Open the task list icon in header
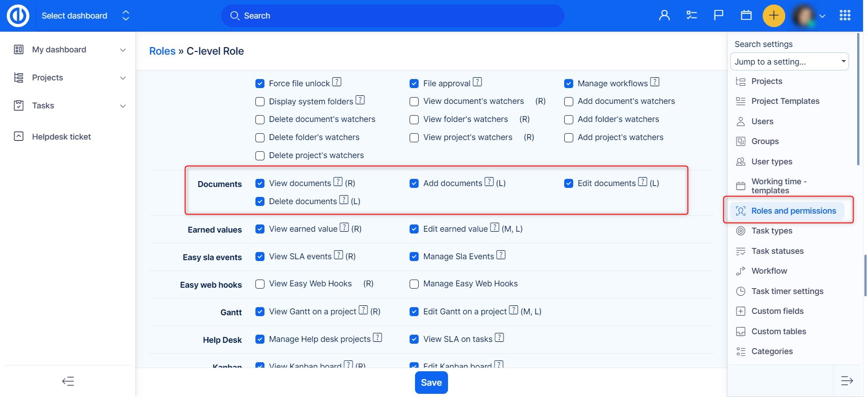The image size is (868, 397). [691, 16]
